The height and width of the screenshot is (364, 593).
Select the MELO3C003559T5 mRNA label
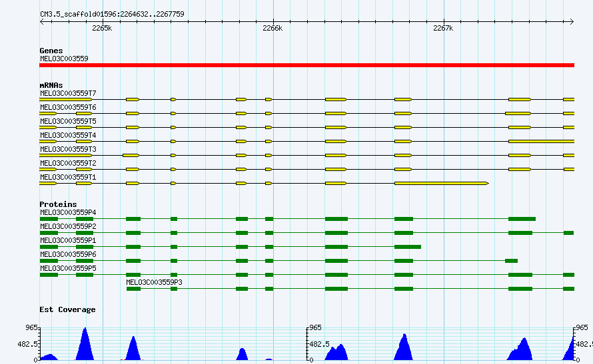click(x=68, y=121)
